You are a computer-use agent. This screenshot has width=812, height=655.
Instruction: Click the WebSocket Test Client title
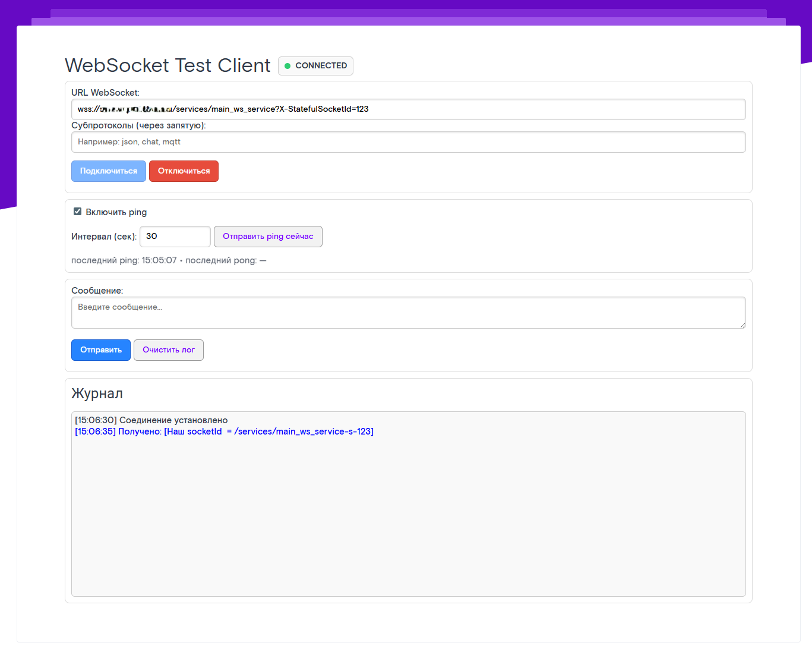(168, 65)
